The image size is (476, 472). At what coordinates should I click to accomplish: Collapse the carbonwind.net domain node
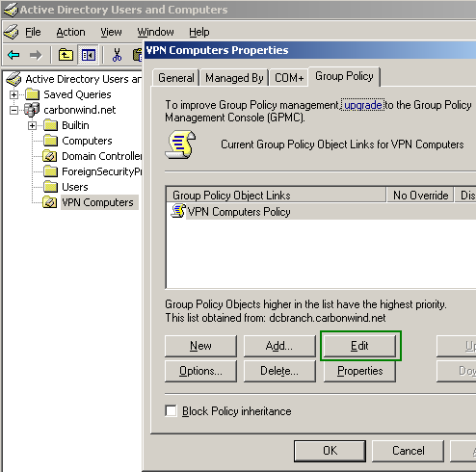point(13,110)
